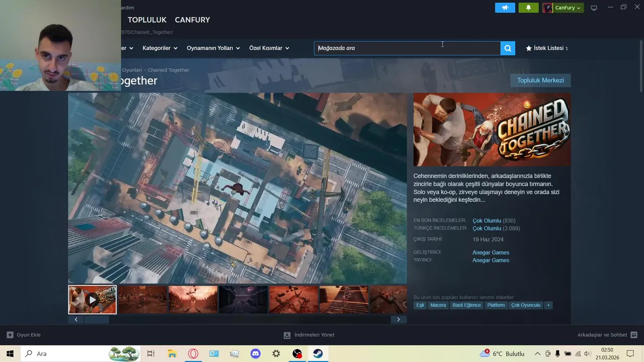Open the notifications bell button
The height and width of the screenshot is (362, 644).
tap(528, 8)
